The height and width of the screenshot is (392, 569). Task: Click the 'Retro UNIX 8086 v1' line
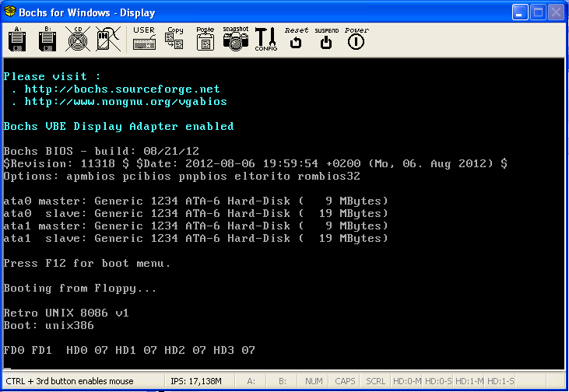click(x=66, y=313)
